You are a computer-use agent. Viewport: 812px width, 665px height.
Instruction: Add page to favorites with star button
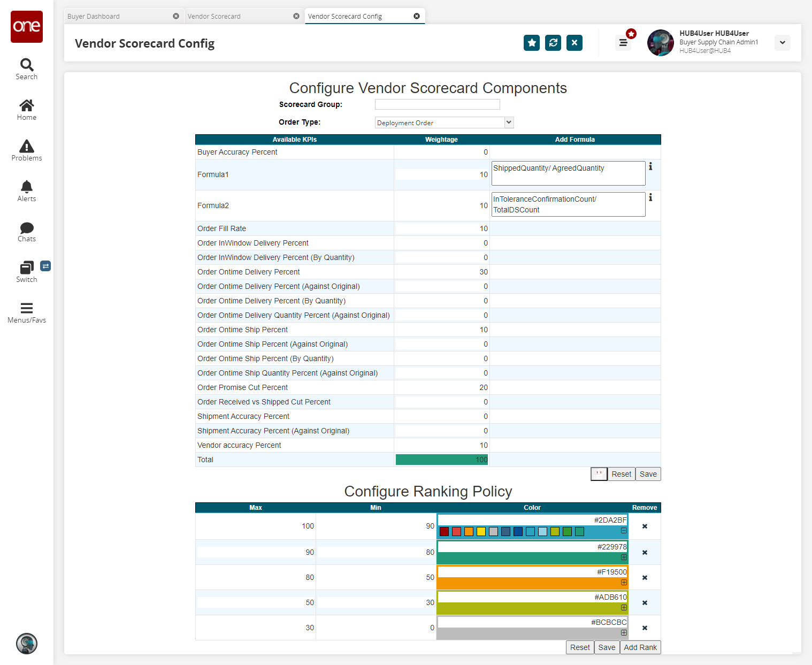(532, 43)
